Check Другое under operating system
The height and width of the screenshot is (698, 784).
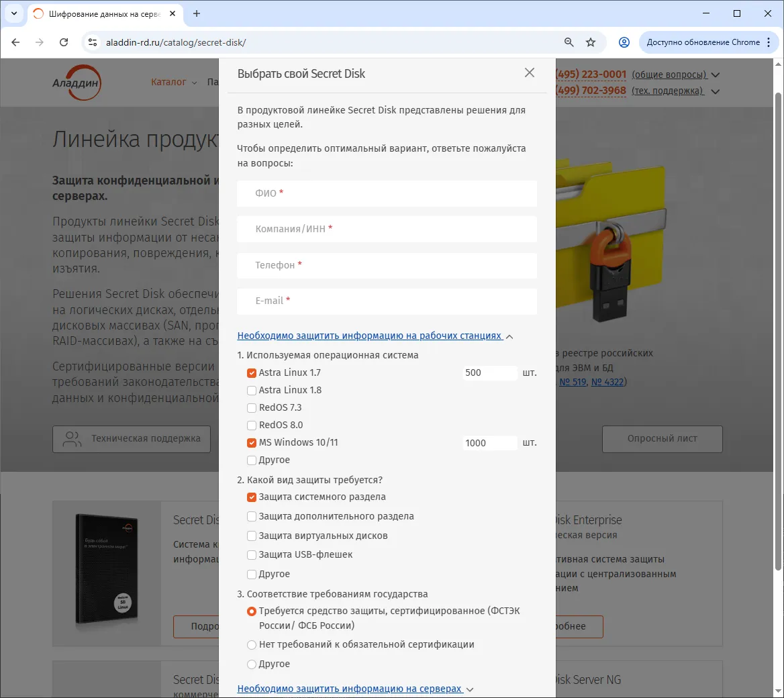(x=252, y=460)
